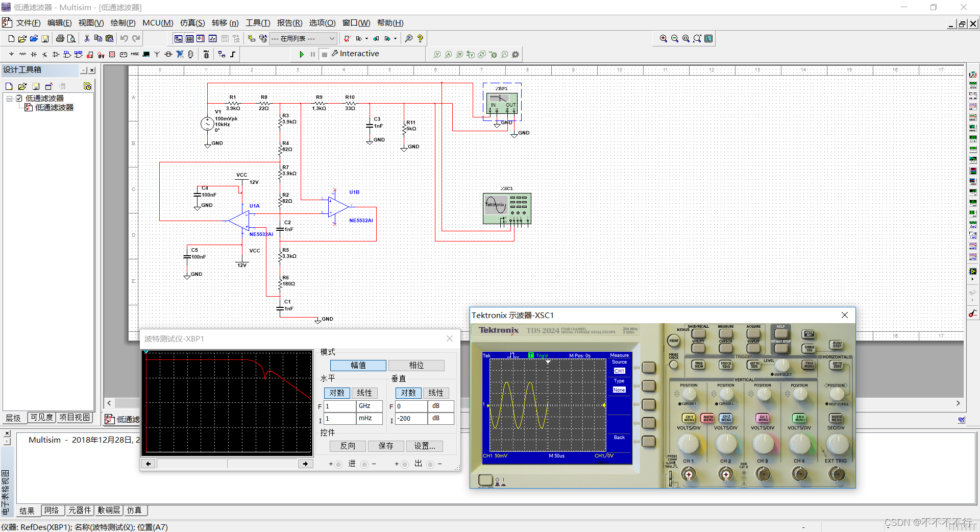Open the GHz unit dropdown for F
The height and width of the screenshot is (532, 980).
[370, 406]
